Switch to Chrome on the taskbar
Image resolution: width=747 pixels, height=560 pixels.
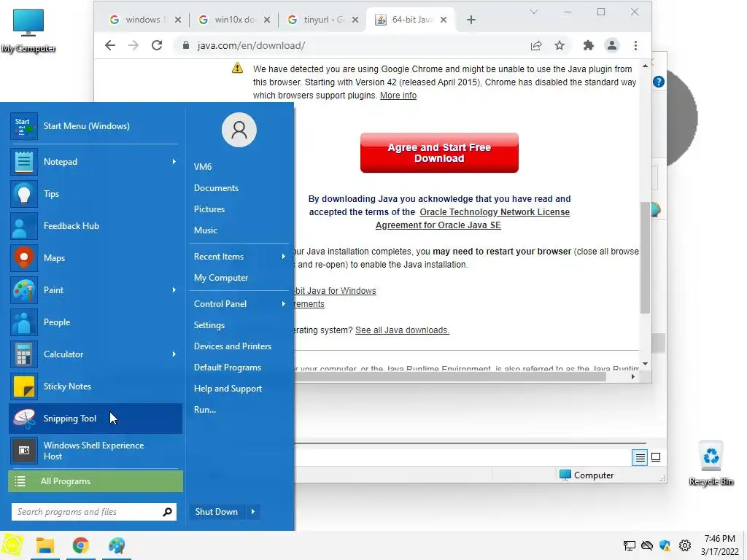tap(80, 545)
